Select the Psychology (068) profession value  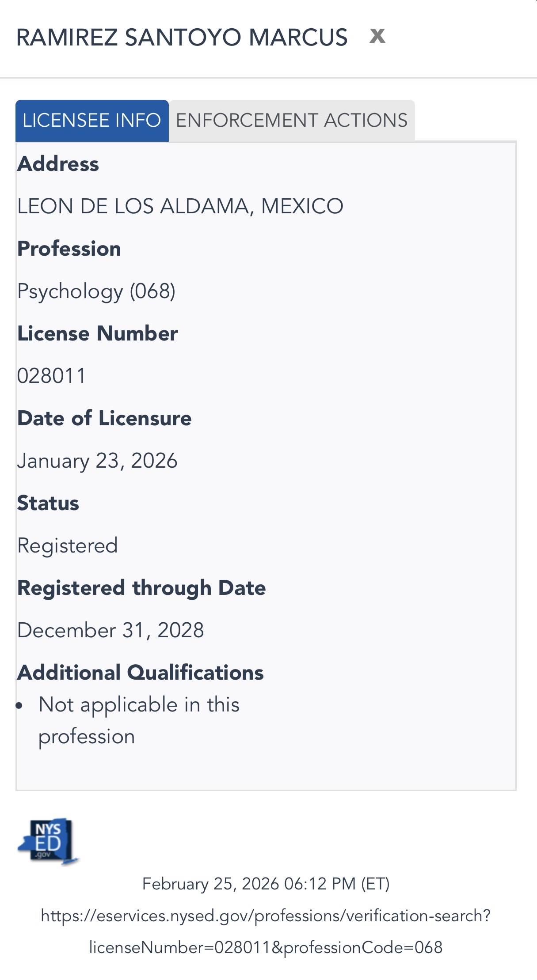tap(96, 291)
